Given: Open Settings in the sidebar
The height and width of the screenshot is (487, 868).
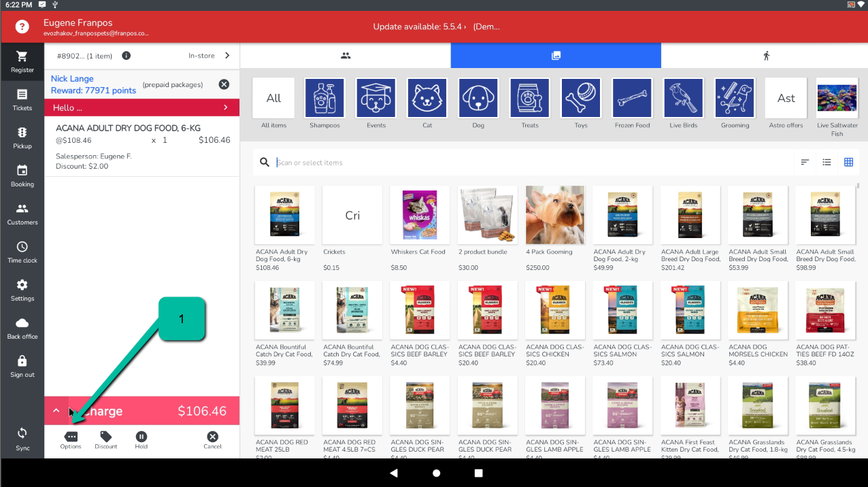Looking at the screenshot, I should (x=22, y=290).
